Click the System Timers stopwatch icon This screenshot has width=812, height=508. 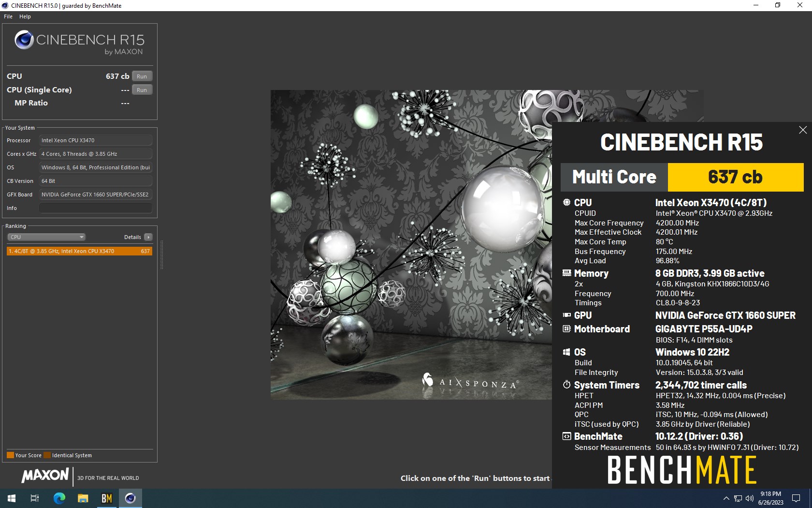tap(566, 385)
